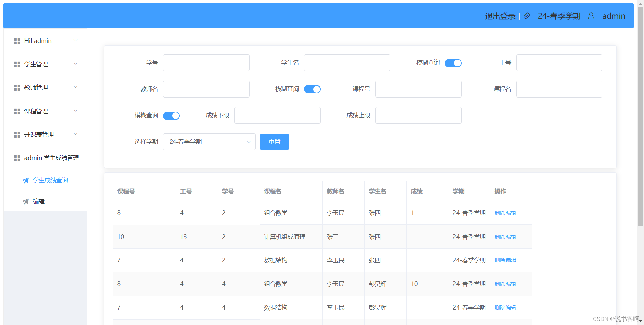Click the page vertical scrollbar
The image size is (644, 325).
pyautogui.click(x=640, y=116)
